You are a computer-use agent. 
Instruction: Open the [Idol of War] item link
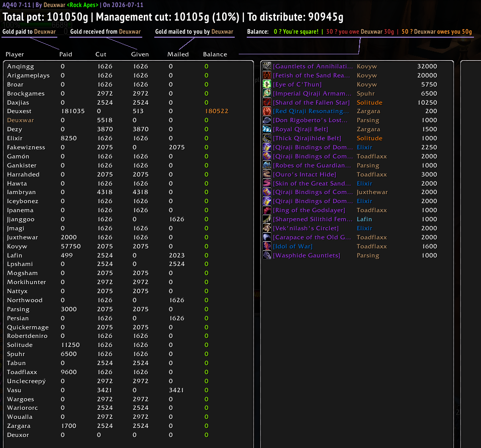coord(293,246)
